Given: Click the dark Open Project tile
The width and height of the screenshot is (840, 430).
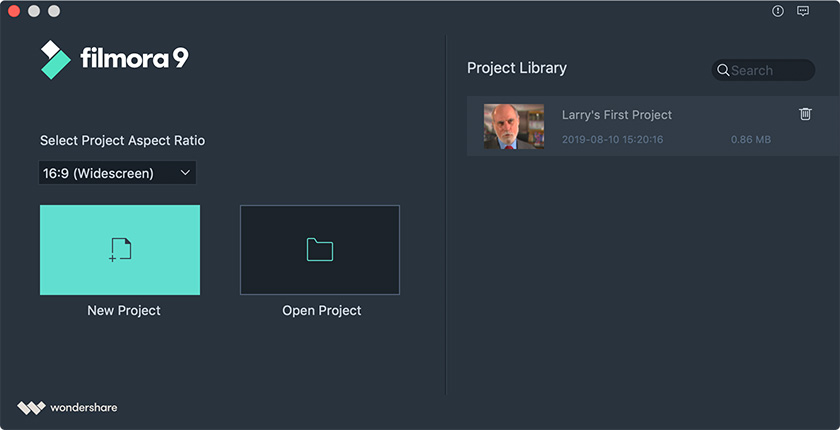Looking at the screenshot, I should tap(320, 250).
